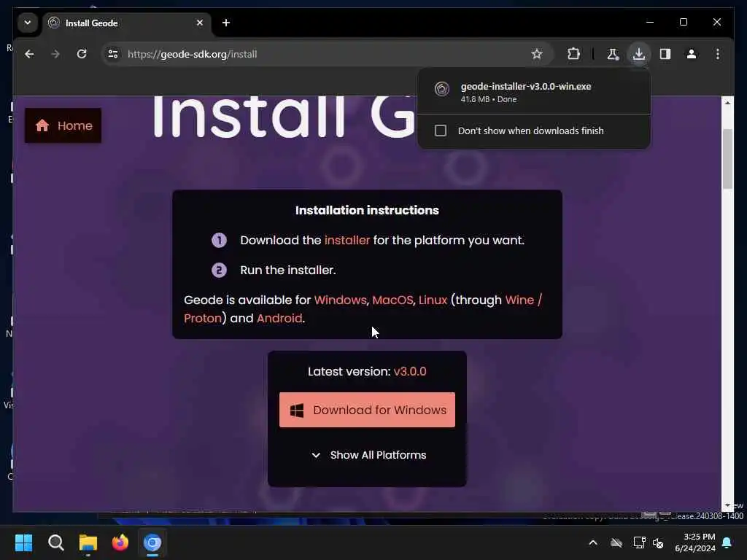Open site information icon in address bar
Screen dimensions: 747x560
(x=113, y=54)
